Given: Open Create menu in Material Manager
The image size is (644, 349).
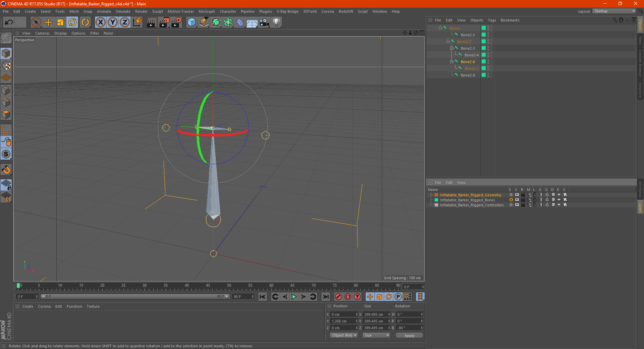Looking at the screenshot, I should click(x=28, y=306).
